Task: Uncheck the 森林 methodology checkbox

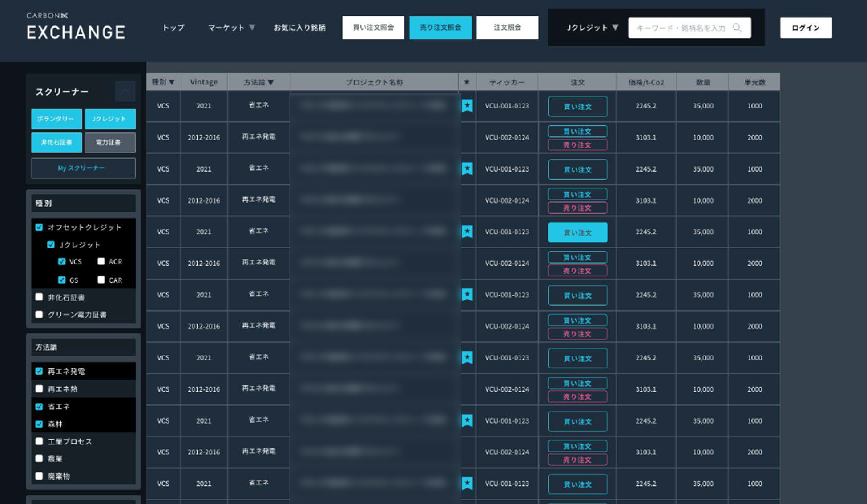Action: (39, 424)
